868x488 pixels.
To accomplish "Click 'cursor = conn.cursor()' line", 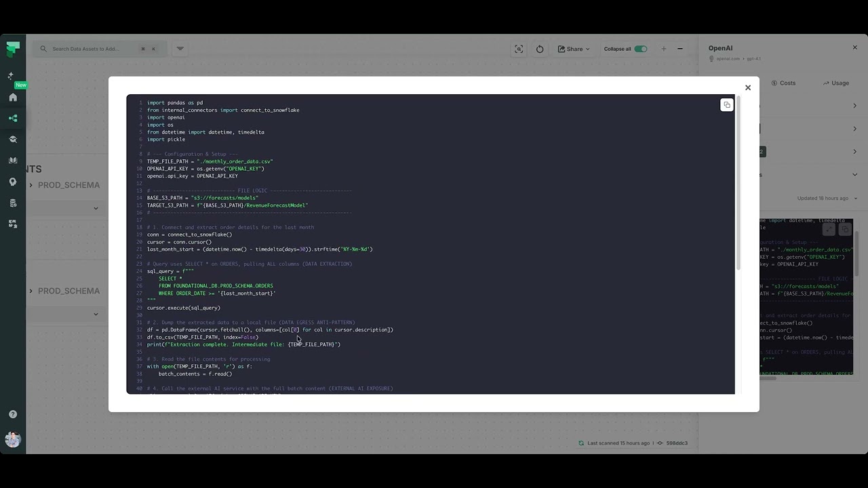I will coord(179,242).
